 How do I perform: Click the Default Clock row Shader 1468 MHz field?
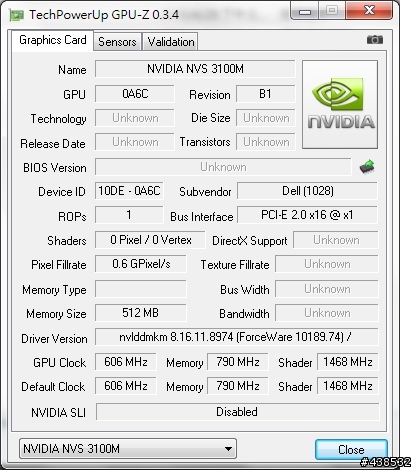pyautogui.click(x=348, y=386)
